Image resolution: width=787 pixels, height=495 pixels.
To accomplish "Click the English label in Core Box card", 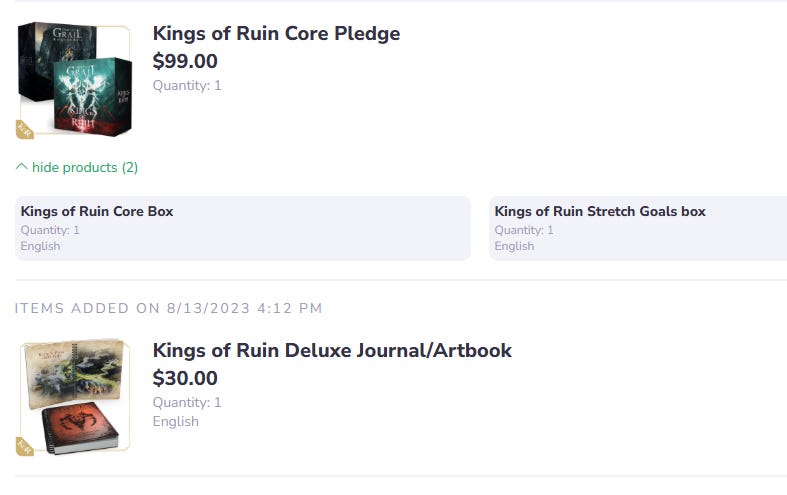I will point(40,246).
